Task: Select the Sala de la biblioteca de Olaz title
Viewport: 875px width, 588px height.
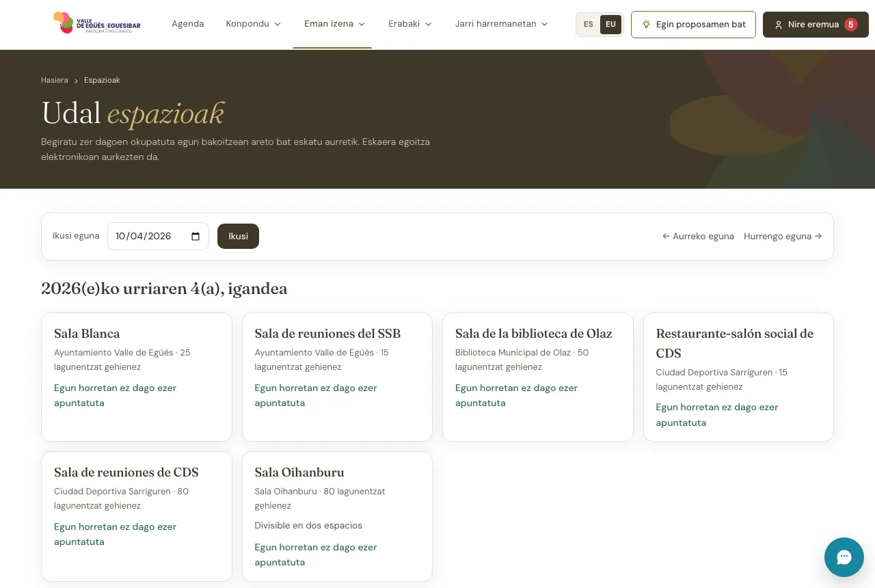Action: [x=534, y=334]
